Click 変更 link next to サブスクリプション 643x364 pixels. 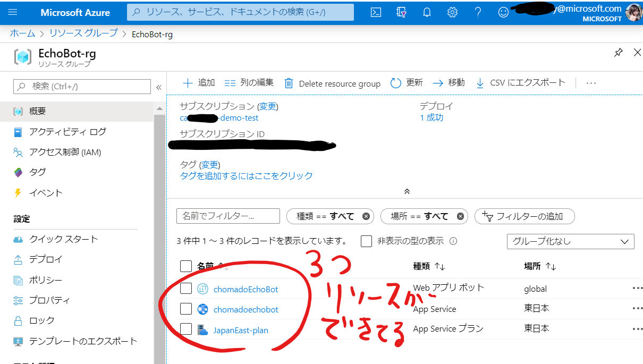(x=268, y=106)
